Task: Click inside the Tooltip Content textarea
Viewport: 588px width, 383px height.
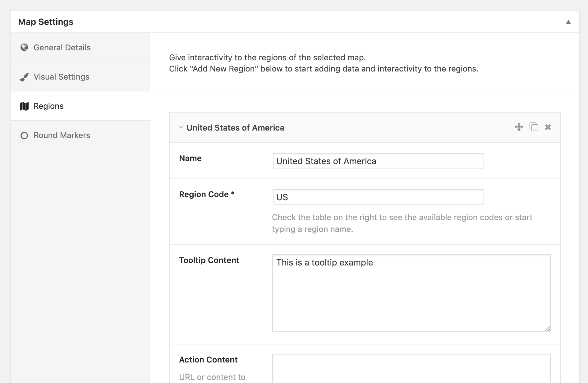Action: pos(411,293)
